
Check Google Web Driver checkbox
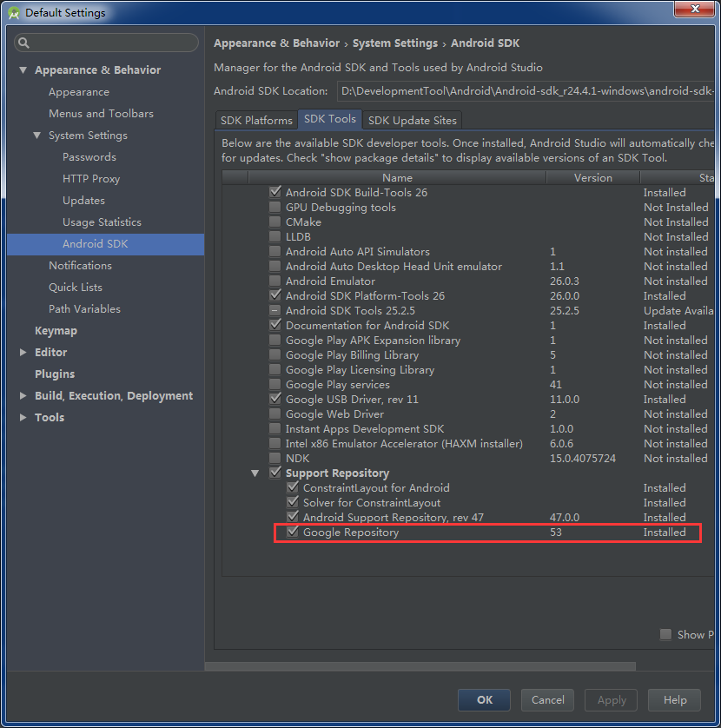click(275, 414)
